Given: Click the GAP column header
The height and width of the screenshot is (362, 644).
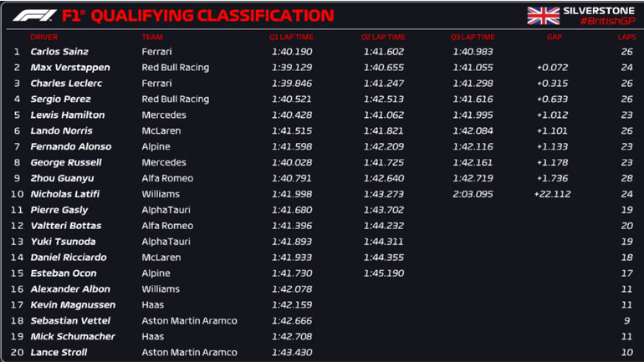Looking at the screenshot, I should point(554,38).
